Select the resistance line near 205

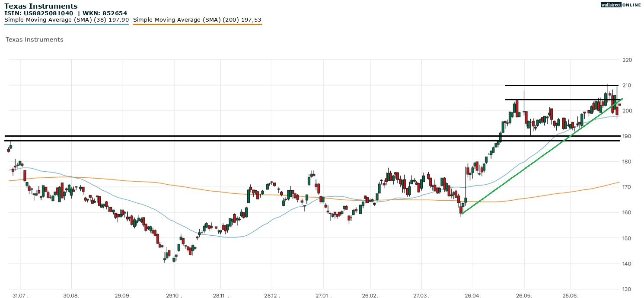click(558, 99)
